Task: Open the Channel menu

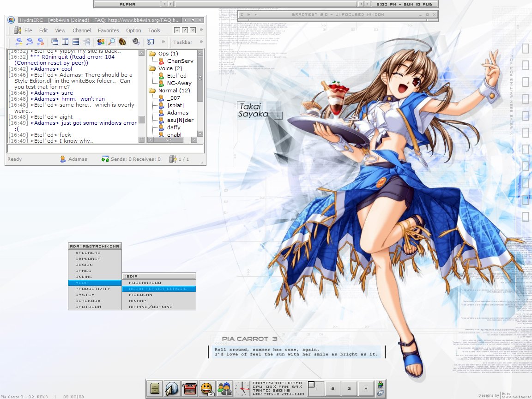Action: tap(81, 30)
